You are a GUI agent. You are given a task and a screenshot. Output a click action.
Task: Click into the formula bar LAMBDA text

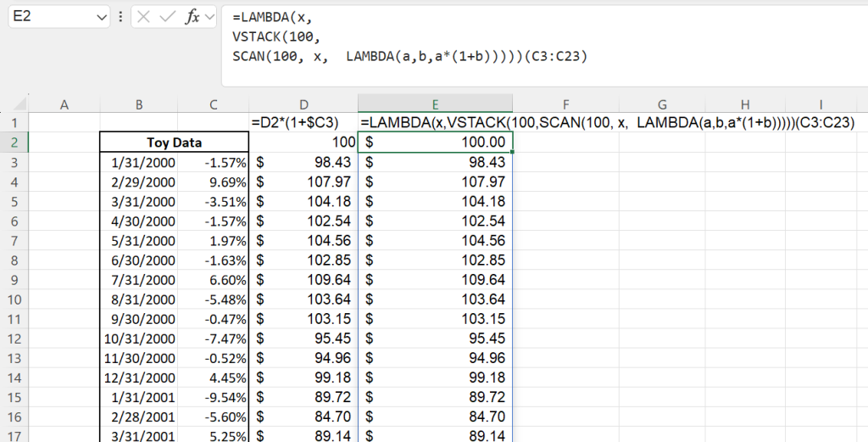tap(407, 36)
